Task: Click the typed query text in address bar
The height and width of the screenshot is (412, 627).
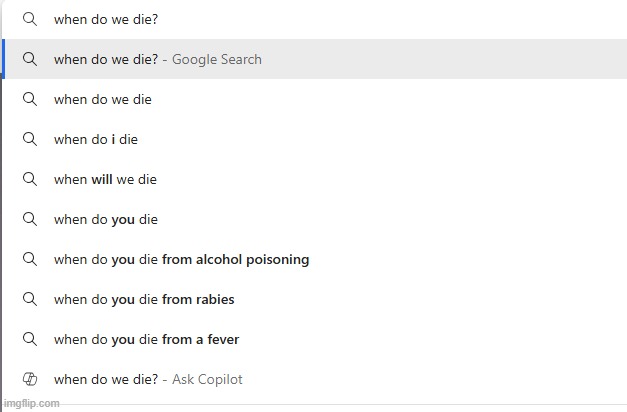Action: 106,19
